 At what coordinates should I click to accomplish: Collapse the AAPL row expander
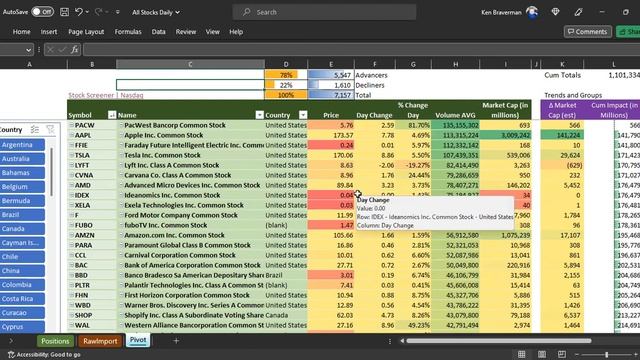[71, 135]
